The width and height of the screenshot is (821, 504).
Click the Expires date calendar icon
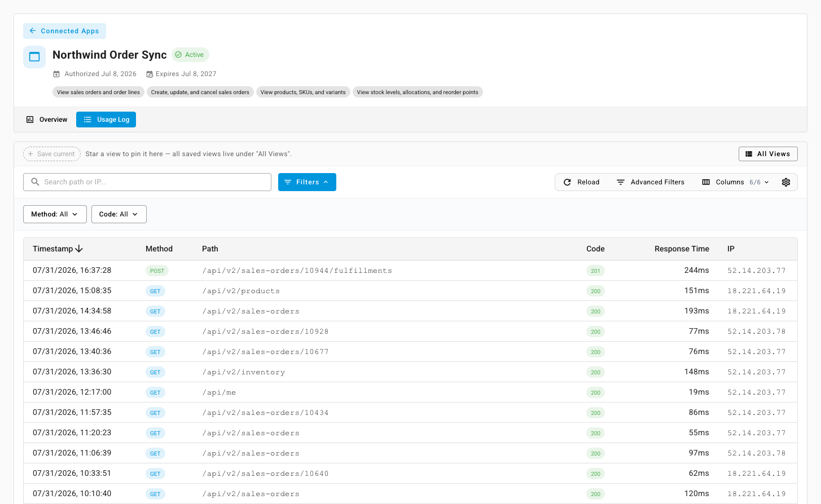tap(150, 74)
